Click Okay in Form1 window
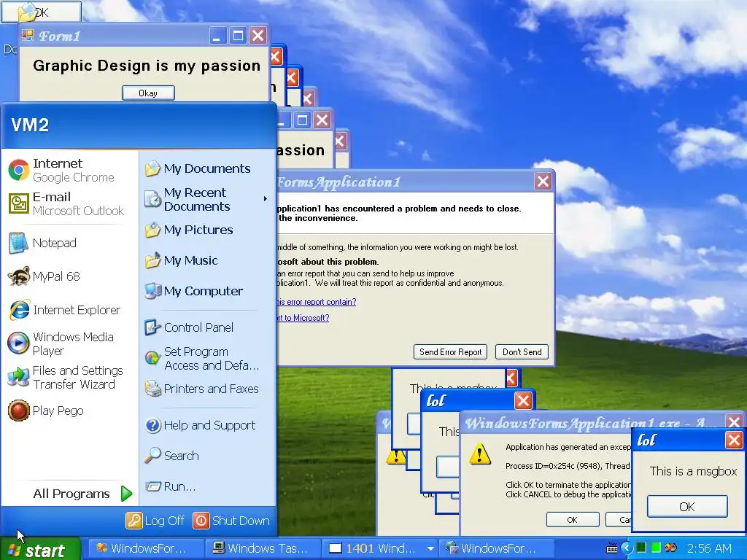The image size is (747, 560). coord(148,93)
